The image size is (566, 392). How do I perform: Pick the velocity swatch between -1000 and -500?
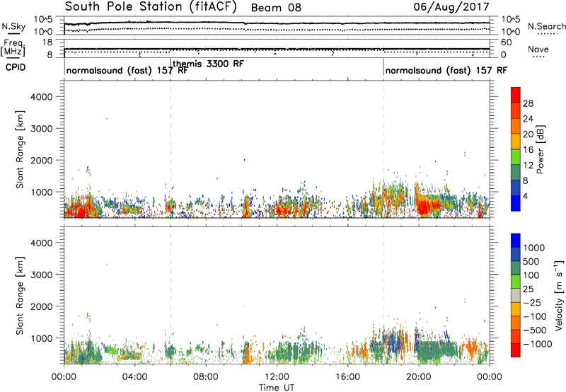pyautogui.click(x=516, y=337)
